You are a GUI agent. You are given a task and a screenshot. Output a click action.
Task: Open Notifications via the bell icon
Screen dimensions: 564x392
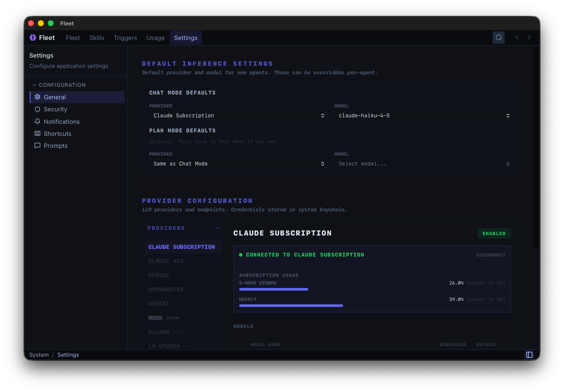pyautogui.click(x=37, y=121)
